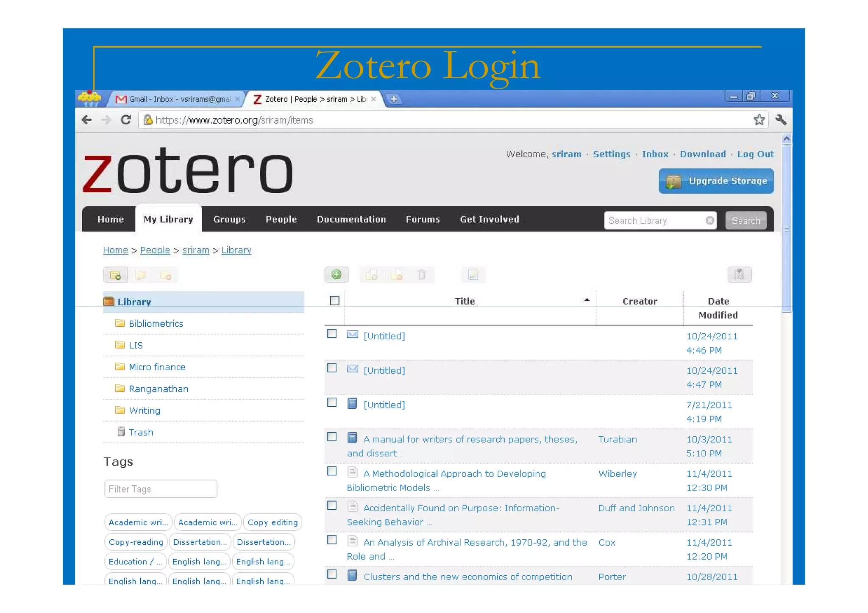Click the browser back arrow
868x613 pixels.
(86, 120)
